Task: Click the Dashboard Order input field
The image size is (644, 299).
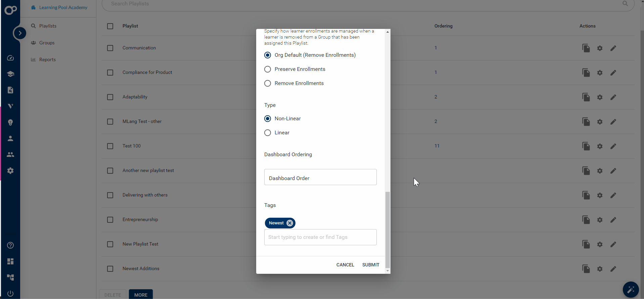Action: point(320,177)
